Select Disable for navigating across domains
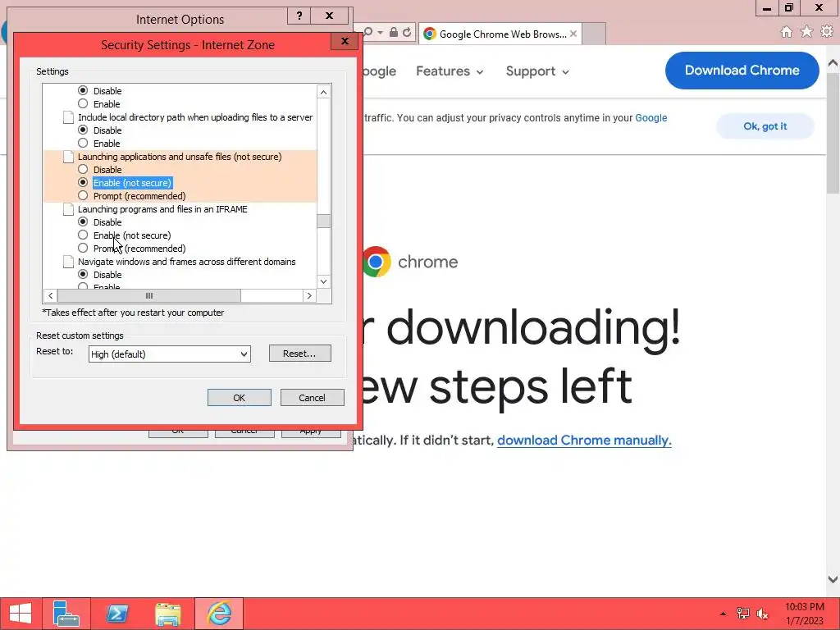Image resolution: width=840 pixels, height=630 pixels. click(83, 274)
